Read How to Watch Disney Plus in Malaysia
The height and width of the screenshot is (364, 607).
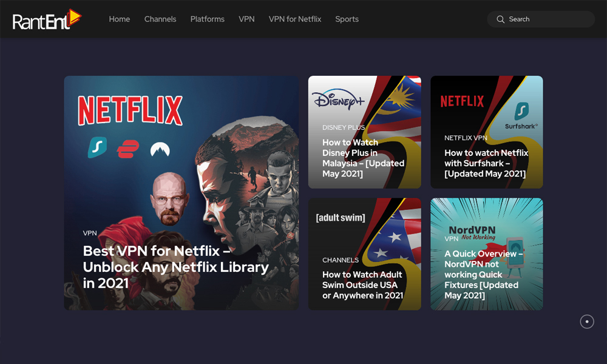point(363,158)
